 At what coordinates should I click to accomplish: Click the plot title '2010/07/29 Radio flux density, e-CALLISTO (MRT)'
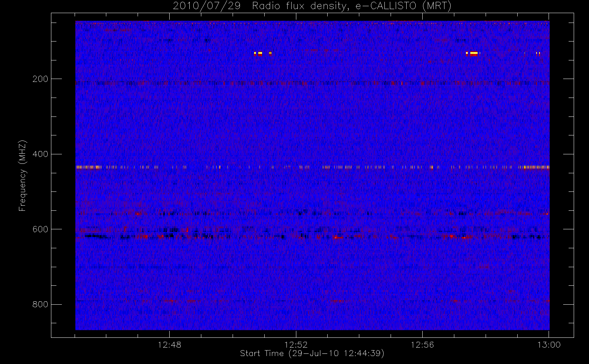coord(312,6)
